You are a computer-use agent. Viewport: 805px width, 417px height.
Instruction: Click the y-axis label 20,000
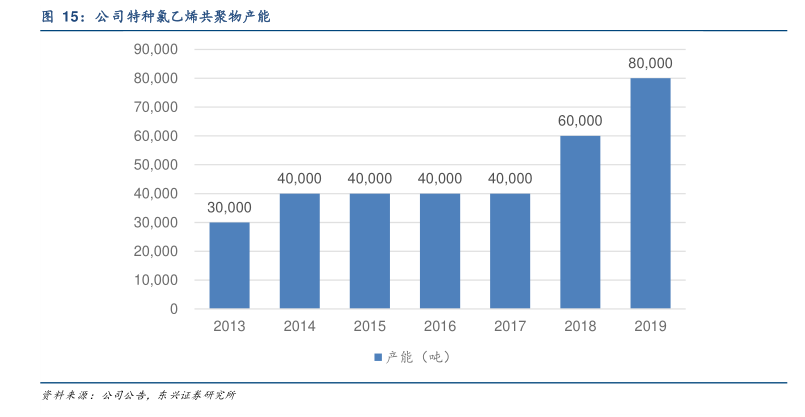(x=156, y=251)
